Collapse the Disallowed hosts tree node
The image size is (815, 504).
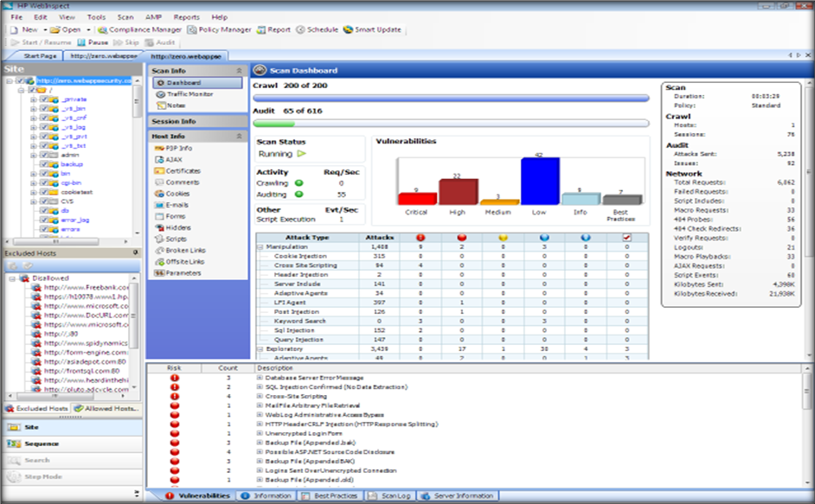(x=12, y=278)
